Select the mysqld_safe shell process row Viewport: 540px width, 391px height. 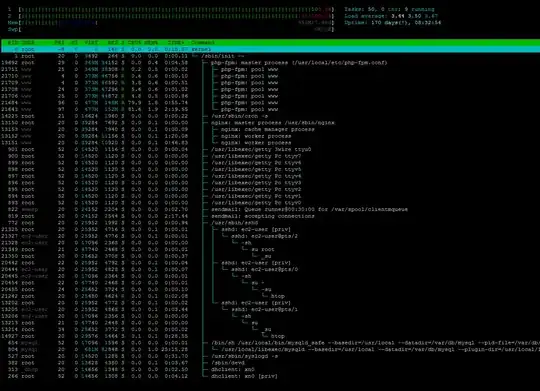coord(270,343)
